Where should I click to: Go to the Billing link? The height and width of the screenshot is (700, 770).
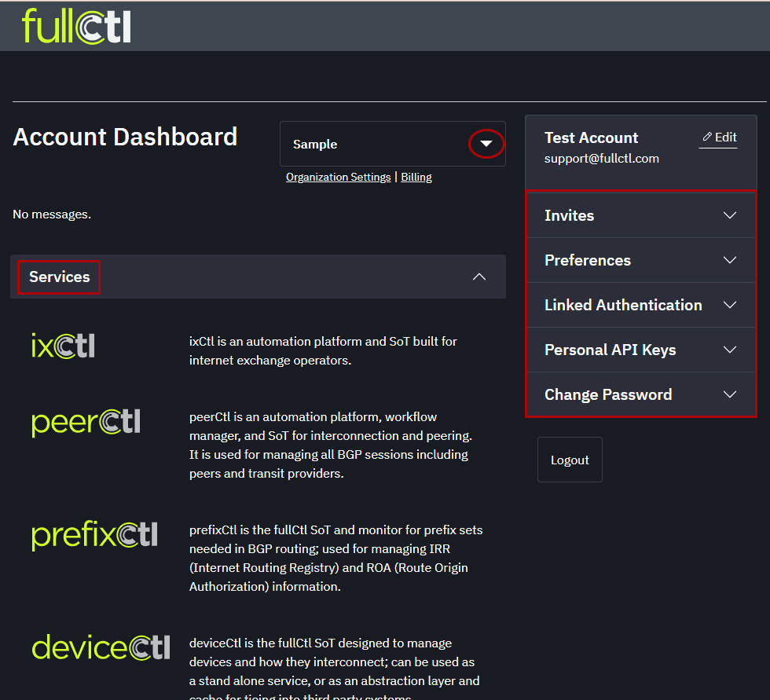pyautogui.click(x=416, y=178)
